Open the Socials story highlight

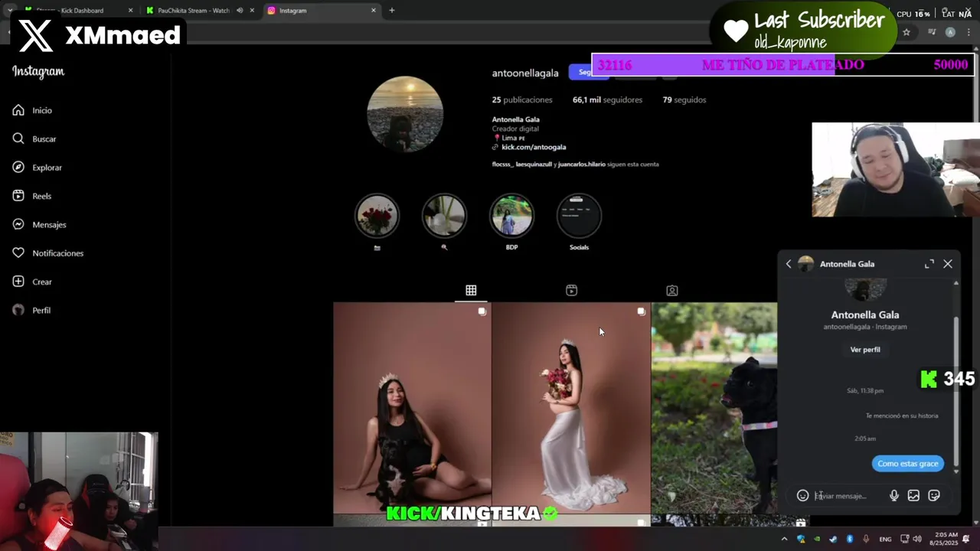(579, 216)
